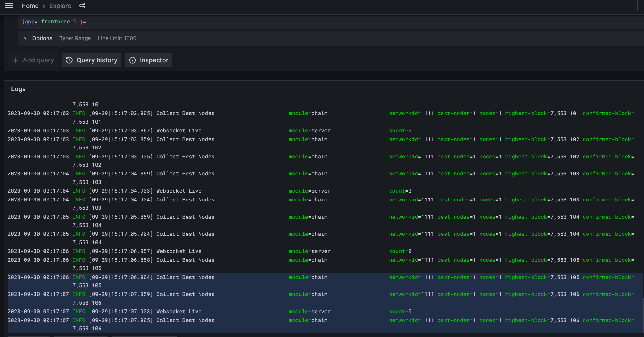Open the Inspector panel
Viewport: 644px width, 337px height.
[x=148, y=60]
